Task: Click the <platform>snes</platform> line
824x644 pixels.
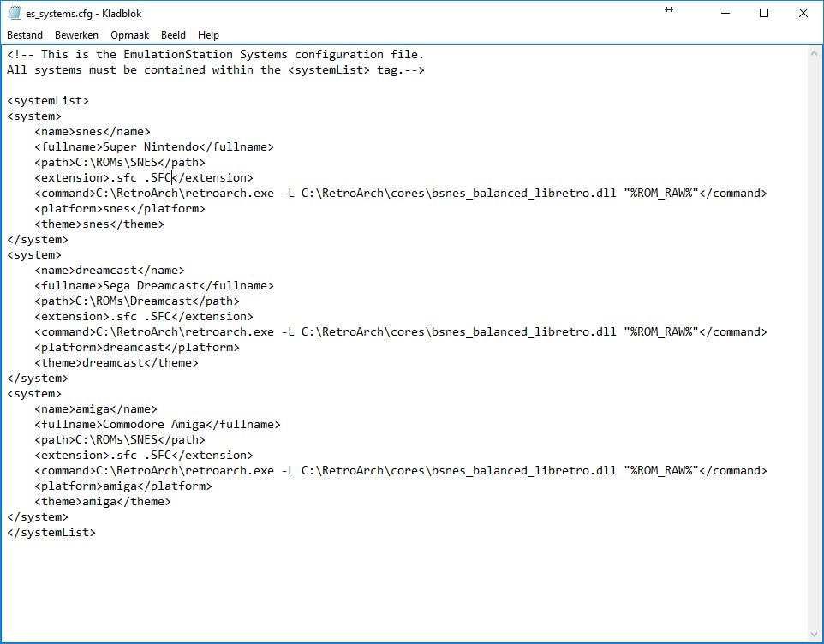Action: pos(120,209)
